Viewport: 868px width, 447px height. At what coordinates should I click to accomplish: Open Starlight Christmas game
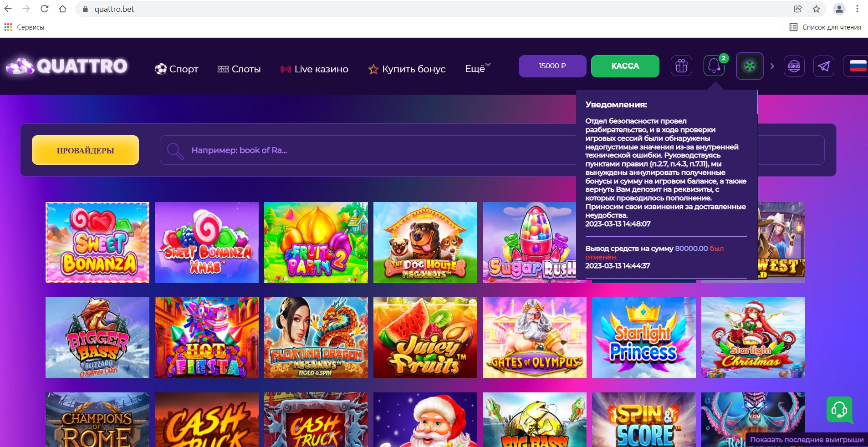[753, 338]
